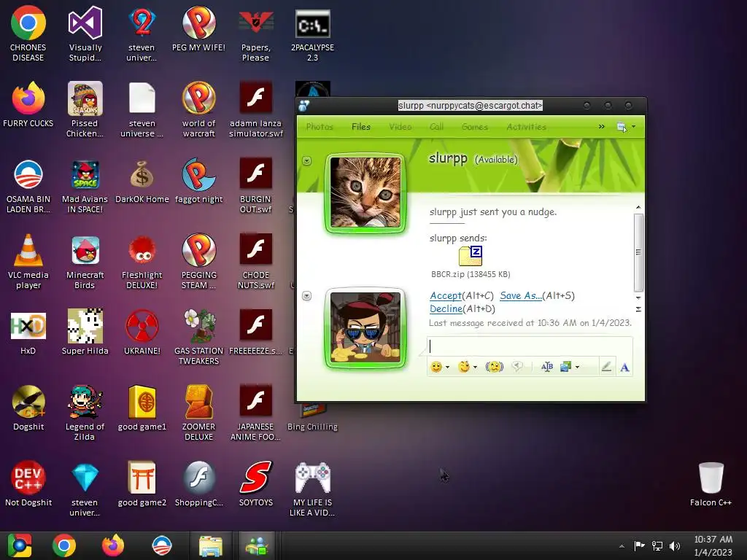Show hidden system tray icons
Screen dimensions: 747x560
[x=622, y=546]
